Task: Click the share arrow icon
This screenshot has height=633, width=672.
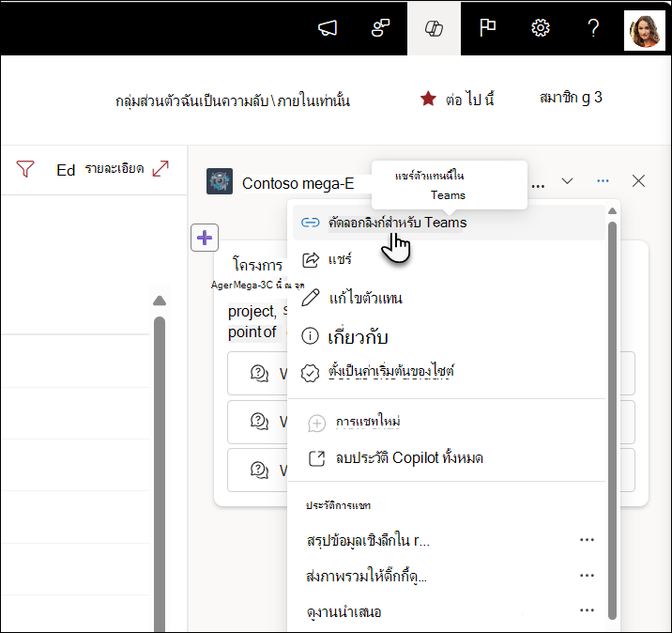Action: click(x=311, y=260)
